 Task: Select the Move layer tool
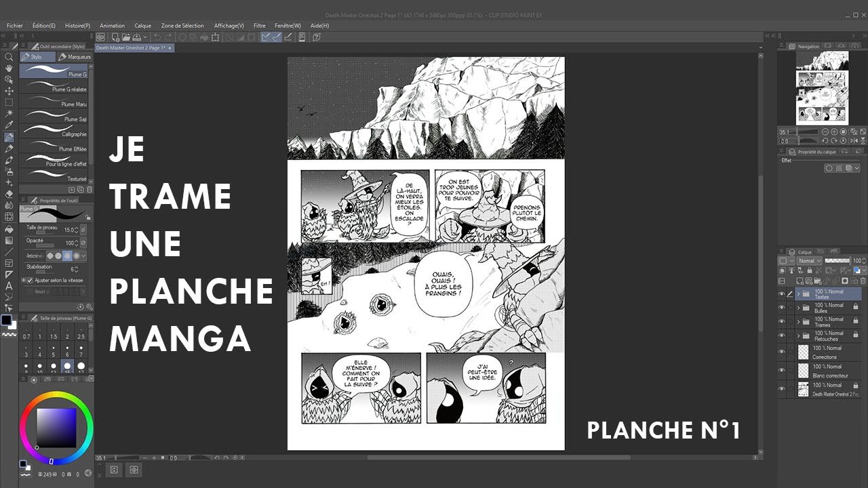[9, 91]
